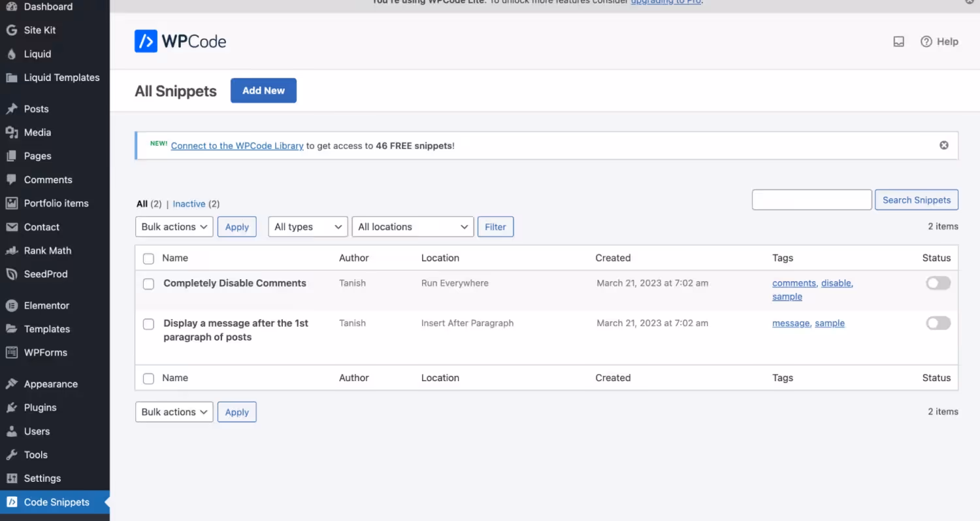This screenshot has width=980, height=521.
Task: Click the Elementor icon
Action: click(x=11, y=305)
